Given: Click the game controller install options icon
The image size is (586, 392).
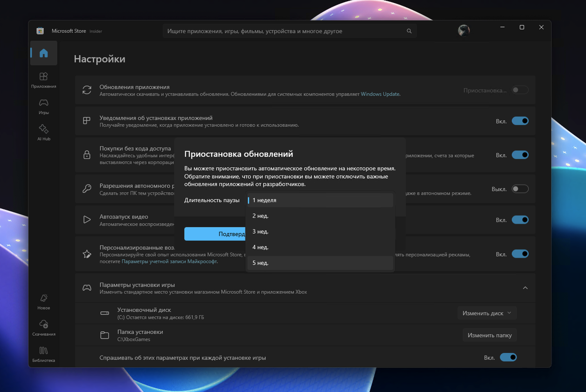Looking at the screenshot, I should tap(87, 288).
